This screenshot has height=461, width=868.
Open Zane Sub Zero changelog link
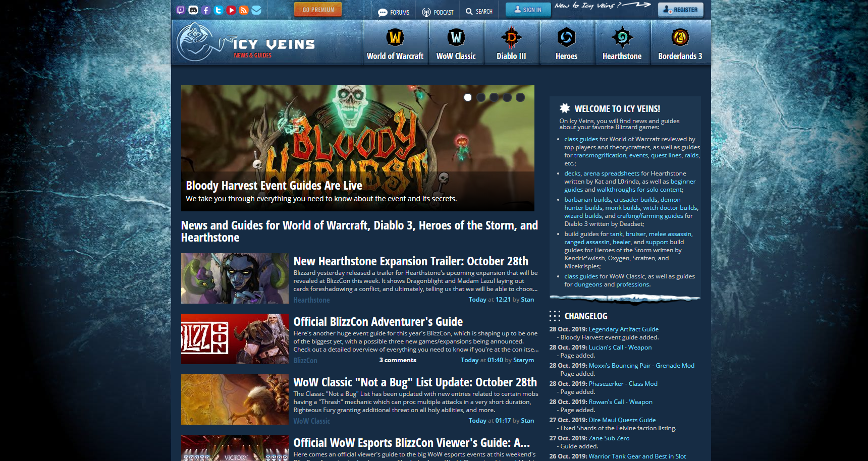click(609, 438)
